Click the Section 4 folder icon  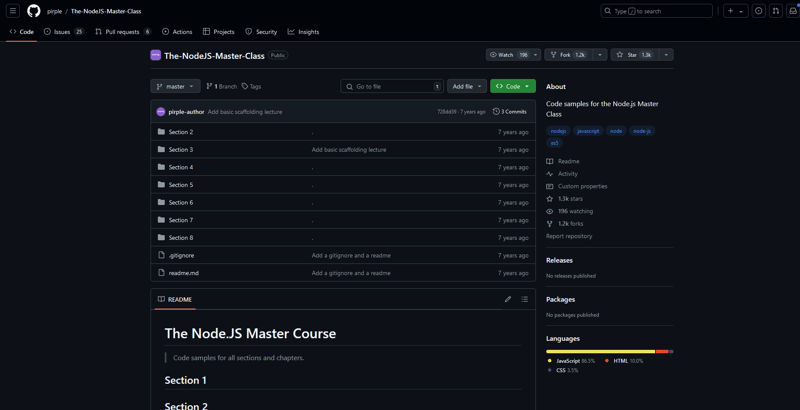[161, 167]
